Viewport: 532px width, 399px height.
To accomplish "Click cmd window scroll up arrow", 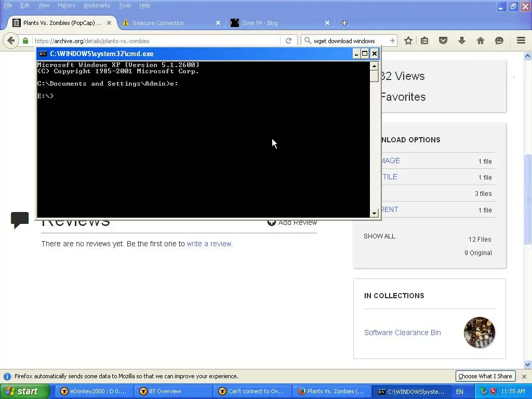I will click(374, 66).
